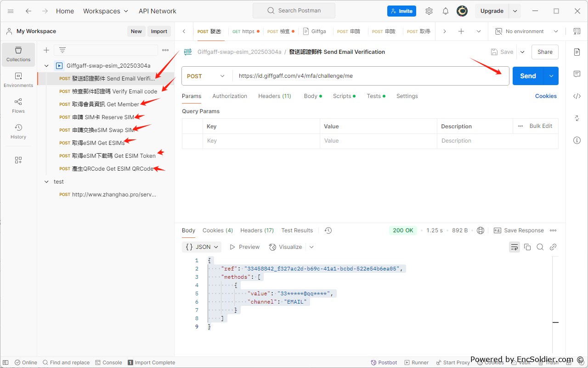The width and height of the screenshot is (588, 368).
Task: Open Console in the status bar
Action: pos(108,362)
